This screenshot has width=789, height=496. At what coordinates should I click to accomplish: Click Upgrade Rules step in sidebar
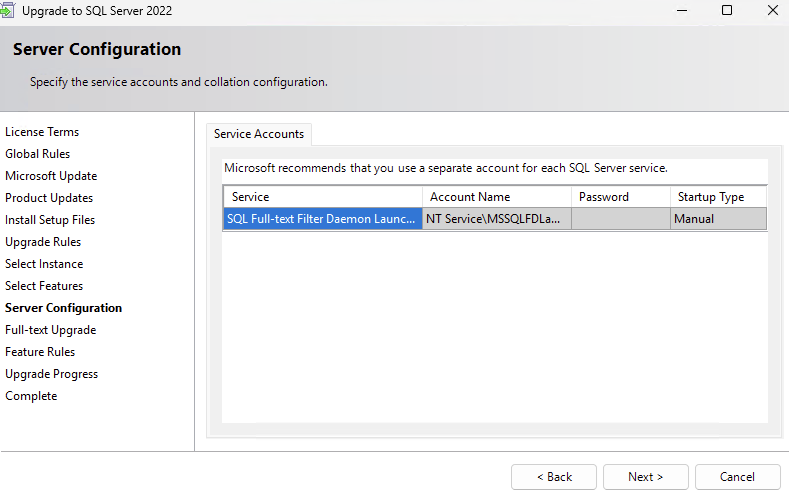coord(43,242)
